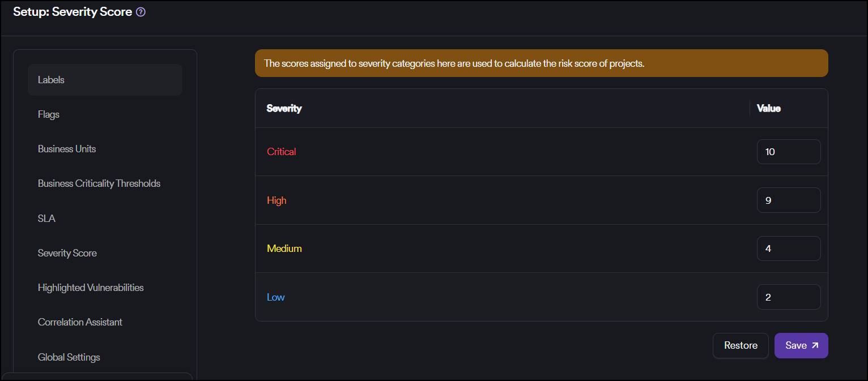868x381 pixels.
Task: Select Severity Score in the sidebar
Action: pos(67,253)
